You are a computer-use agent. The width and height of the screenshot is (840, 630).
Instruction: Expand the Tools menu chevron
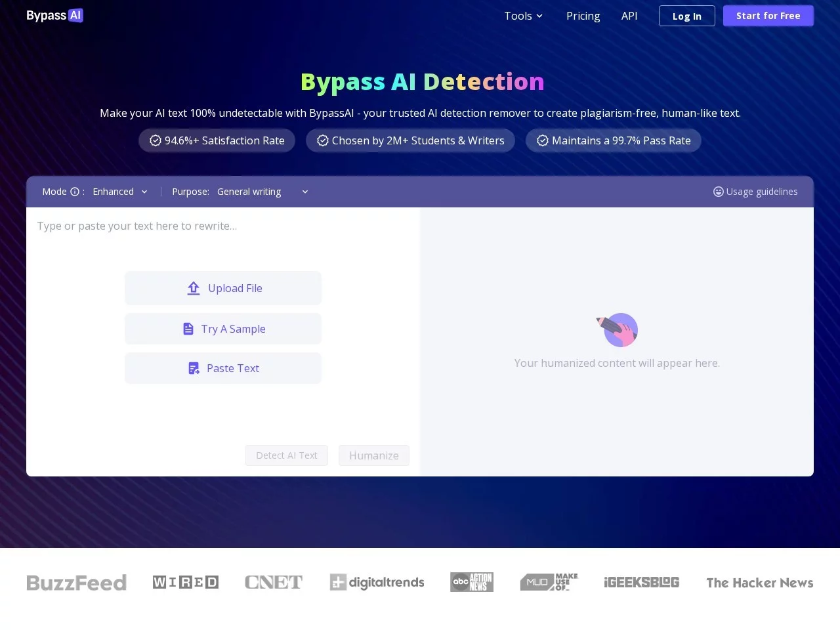[539, 16]
